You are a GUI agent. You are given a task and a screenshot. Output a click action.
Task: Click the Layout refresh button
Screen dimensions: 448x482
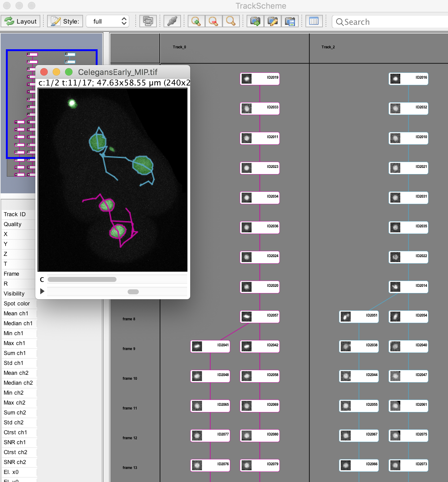coord(20,21)
